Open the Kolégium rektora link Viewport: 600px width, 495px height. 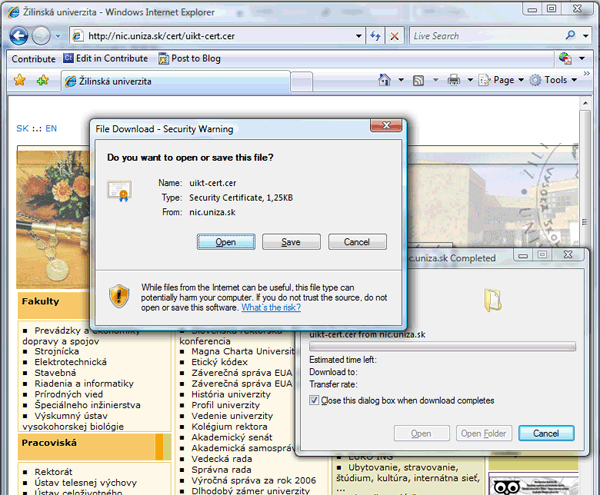click(x=229, y=426)
